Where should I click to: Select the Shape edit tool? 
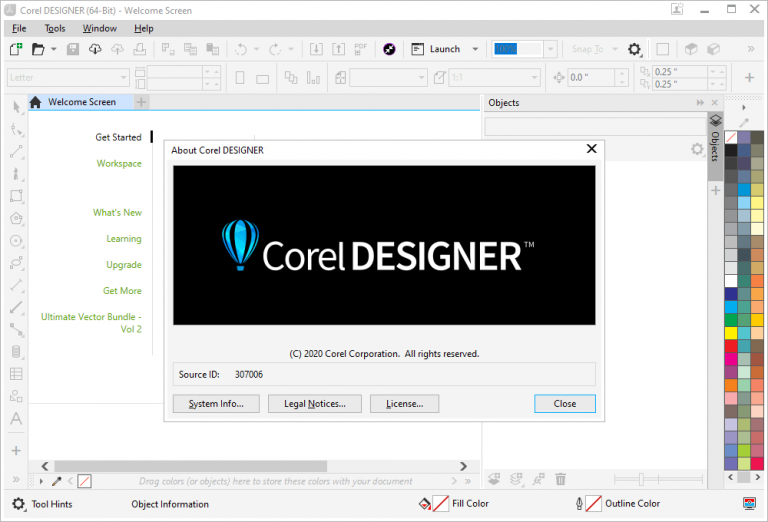[x=16, y=129]
